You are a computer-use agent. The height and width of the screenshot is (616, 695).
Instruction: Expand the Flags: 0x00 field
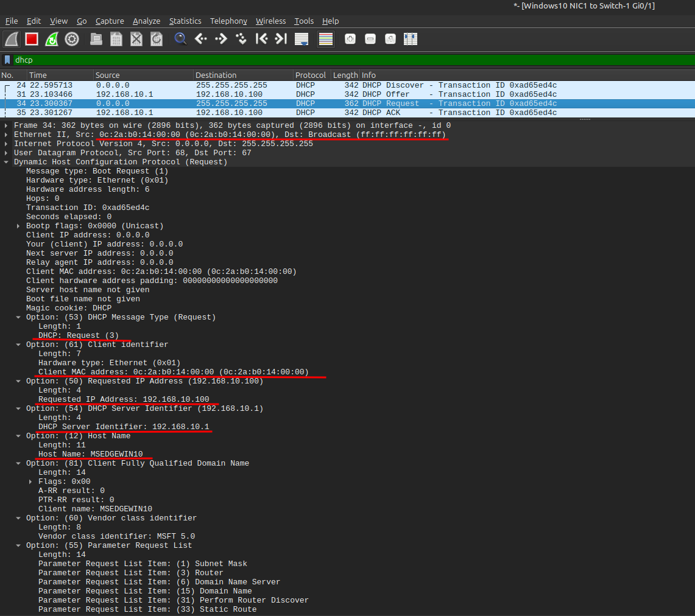tap(31, 481)
